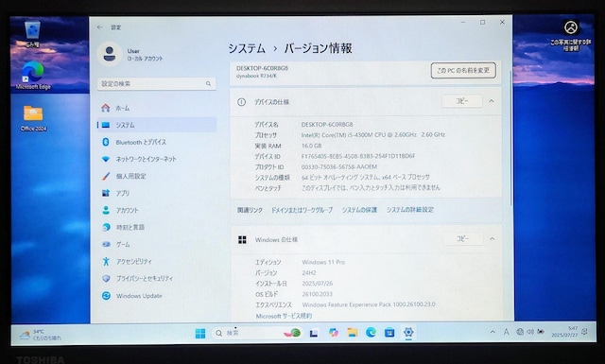The image size is (605, 364).
Task: Click the magnifier icon in Settings search
Action: point(208,84)
